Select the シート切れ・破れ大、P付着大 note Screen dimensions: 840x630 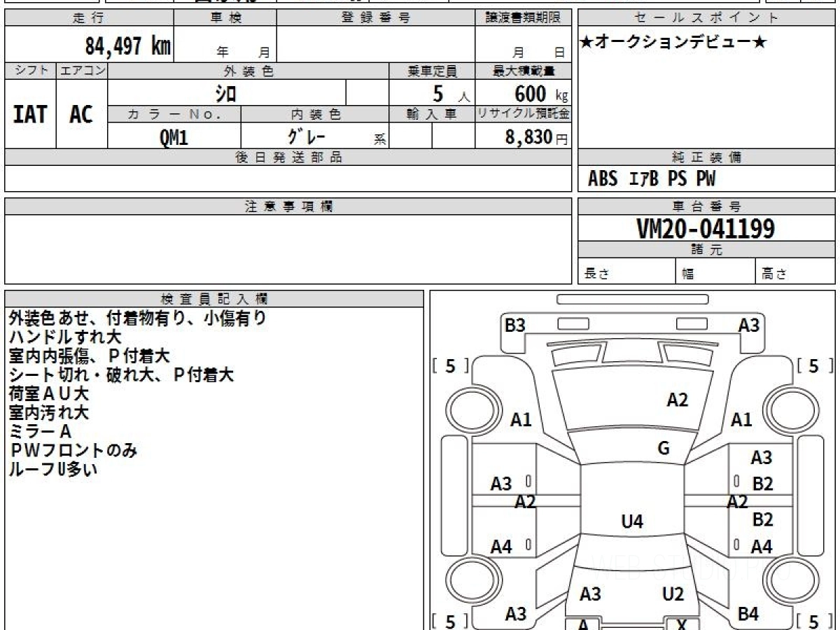click(121, 375)
